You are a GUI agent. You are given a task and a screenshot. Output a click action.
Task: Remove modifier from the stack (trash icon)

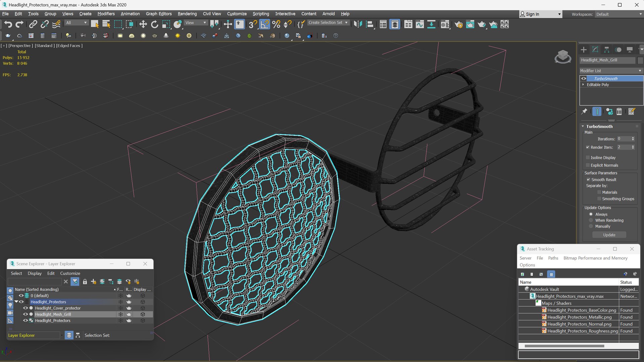(619, 111)
